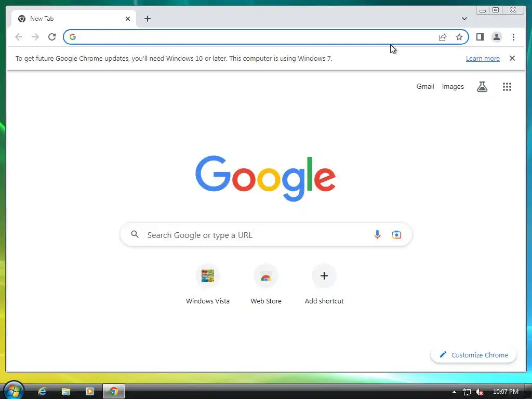The image size is (532, 399).
Task: Open Search Labs flask icon
Action: coord(482,87)
